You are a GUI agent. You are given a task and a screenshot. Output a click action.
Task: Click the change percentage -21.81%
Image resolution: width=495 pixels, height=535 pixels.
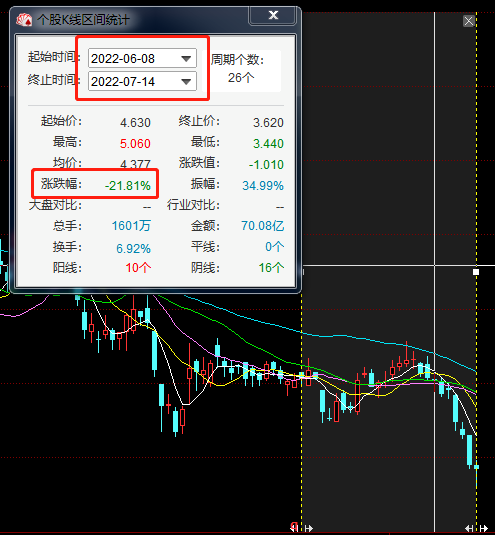(128, 186)
